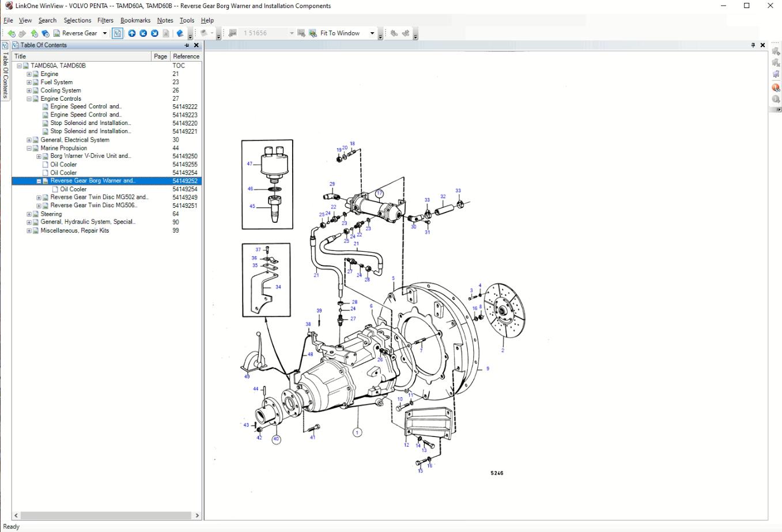Expand the Fuel System tree node

coord(29,82)
